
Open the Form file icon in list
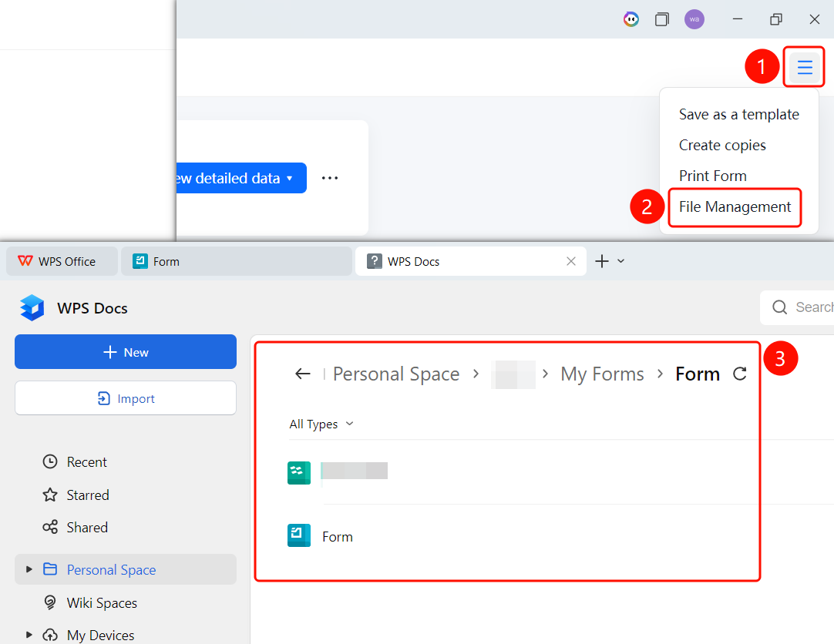[x=299, y=535]
